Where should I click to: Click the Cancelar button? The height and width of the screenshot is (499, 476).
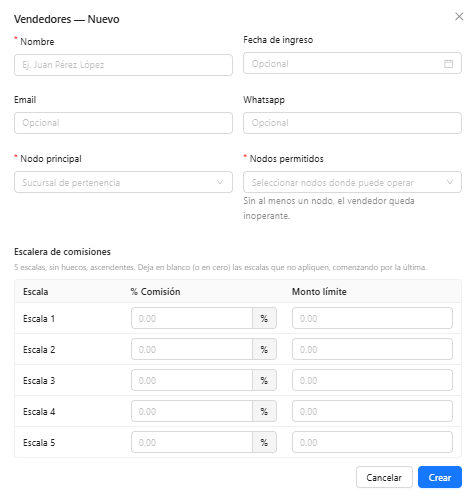click(x=384, y=477)
